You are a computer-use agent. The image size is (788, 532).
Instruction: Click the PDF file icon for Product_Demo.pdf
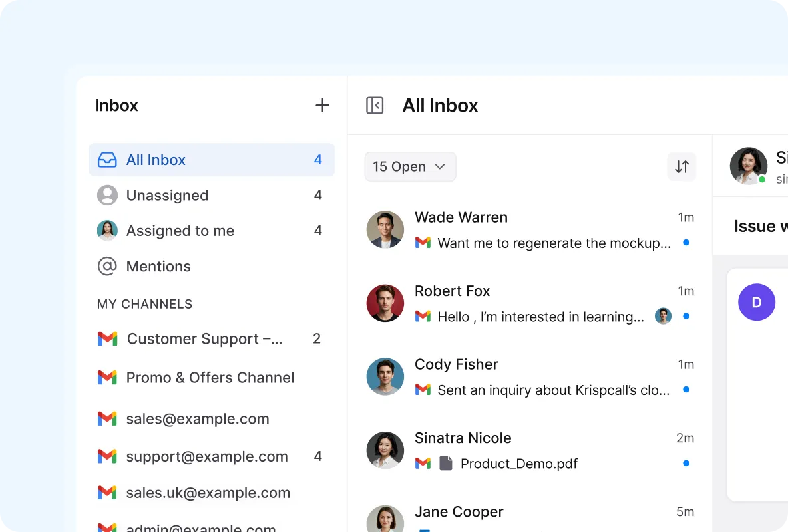point(446,463)
